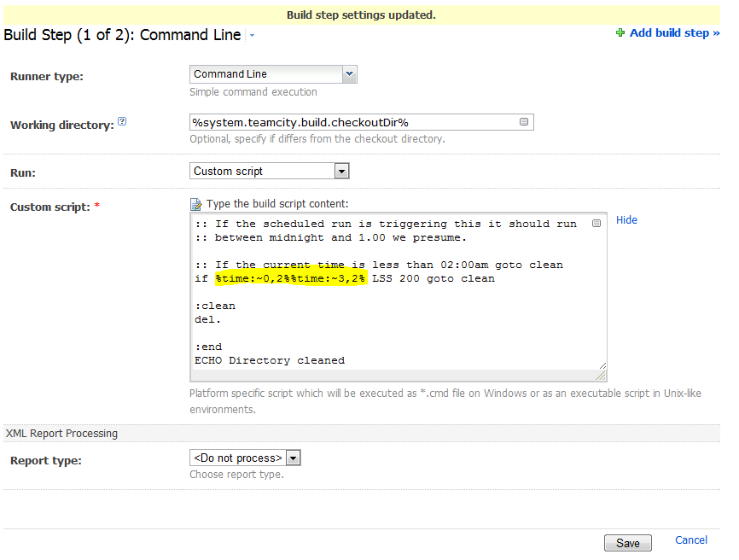Open the Runner type Command Line dropdown
Screen dimensions: 739x560
[x=273, y=74]
